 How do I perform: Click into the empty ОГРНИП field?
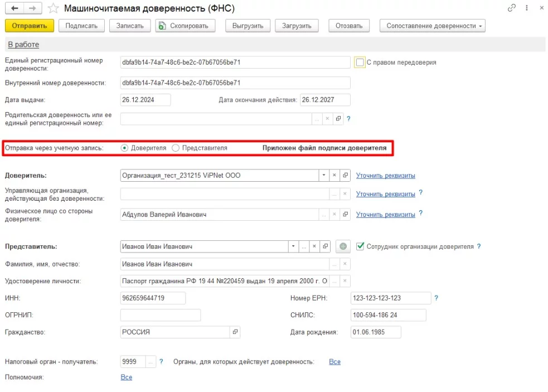tap(161, 314)
